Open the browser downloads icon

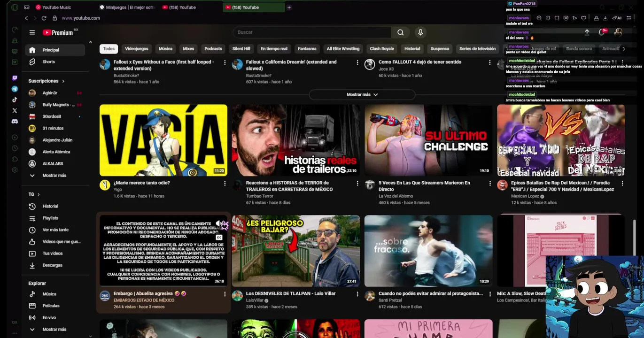pos(605,18)
